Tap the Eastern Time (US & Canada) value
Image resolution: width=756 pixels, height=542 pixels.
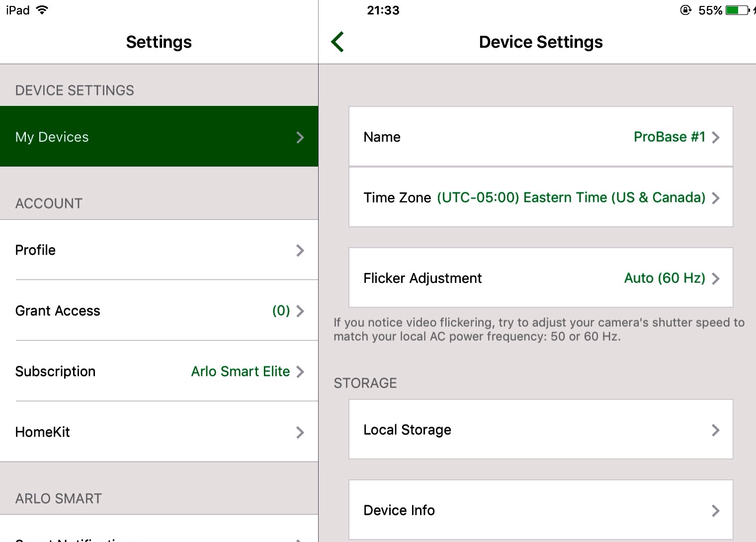coord(571,197)
